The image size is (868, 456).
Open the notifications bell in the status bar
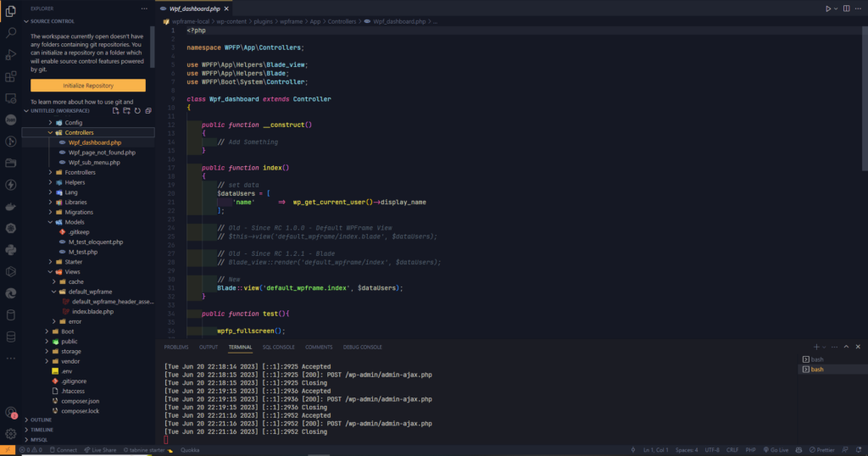[x=859, y=450]
